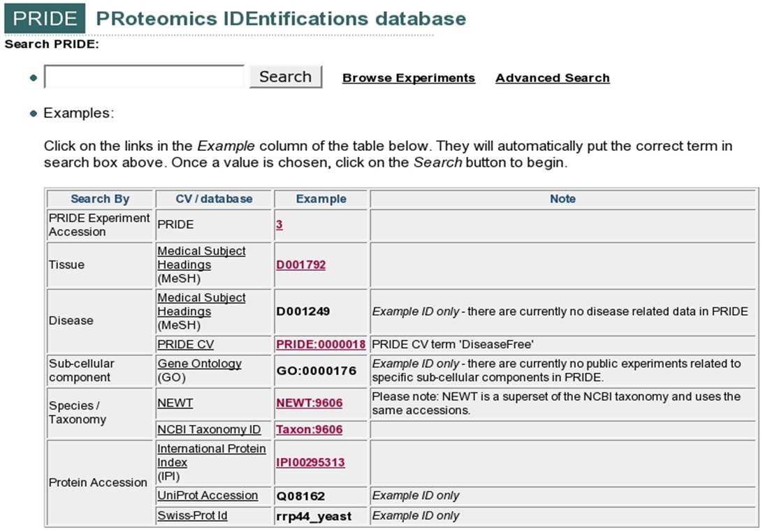Focus the Search PRIDE text box
Image resolution: width=763 pixels, height=532 pixels.
[144, 77]
